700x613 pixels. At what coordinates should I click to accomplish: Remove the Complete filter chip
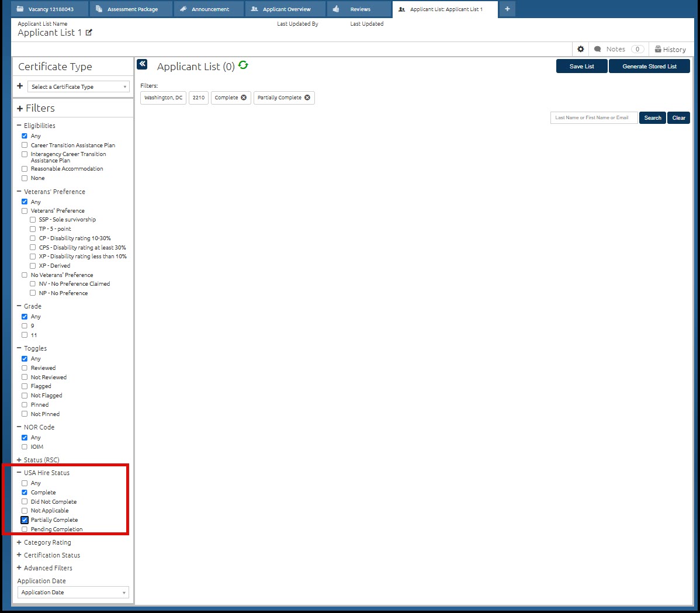click(244, 98)
